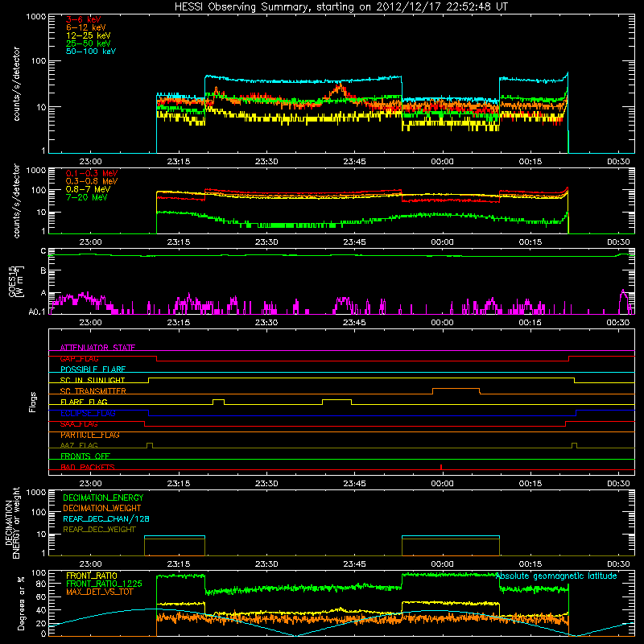The image size is (644, 644).
Task: Click the HESSI Observing Summary title text
Action: pyautogui.click(x=341, y=6)
